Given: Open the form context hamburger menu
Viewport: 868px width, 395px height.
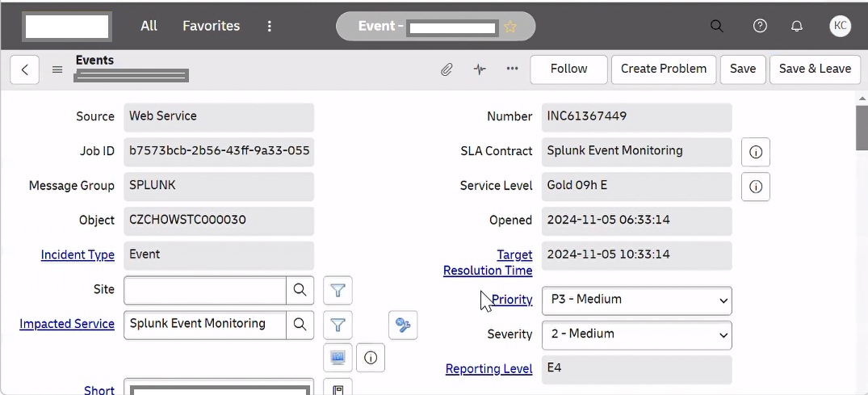Looking at the screenshot, I should (x=57, y=69).
